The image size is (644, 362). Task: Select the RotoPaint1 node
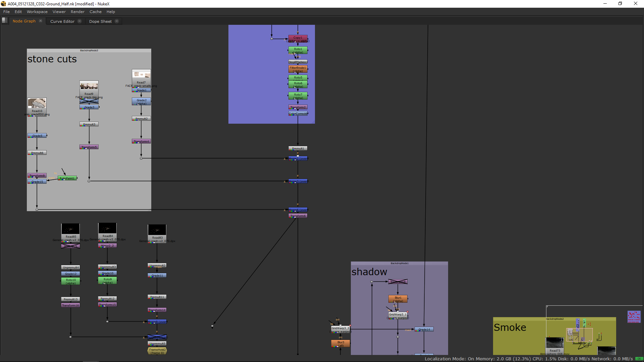(x=67, y=178)
